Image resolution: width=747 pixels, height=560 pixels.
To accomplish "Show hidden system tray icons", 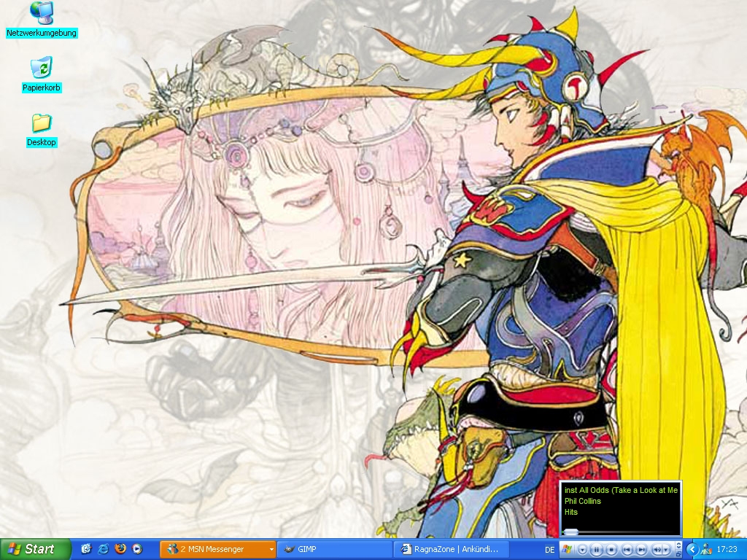I will (x=692, y=549).
